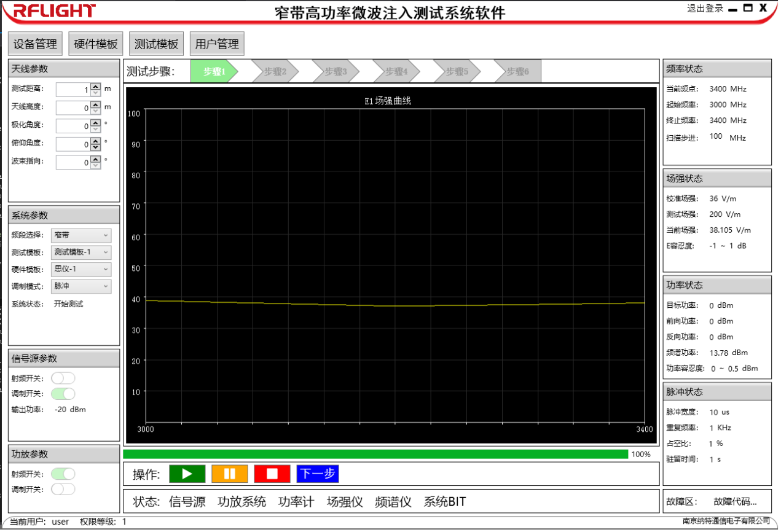
Task: Click the blue 下一步 button
Action: (318, 474)
